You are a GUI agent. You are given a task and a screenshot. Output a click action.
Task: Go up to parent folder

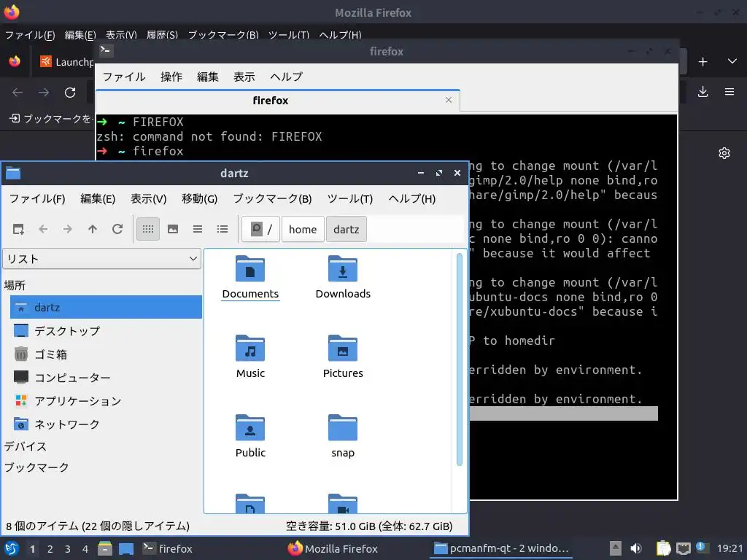coord(93,229)
